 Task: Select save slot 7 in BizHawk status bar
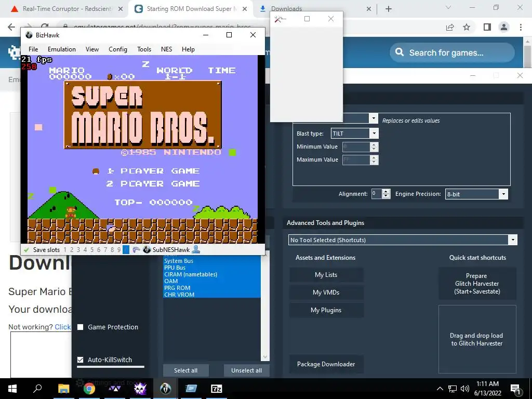105,250
